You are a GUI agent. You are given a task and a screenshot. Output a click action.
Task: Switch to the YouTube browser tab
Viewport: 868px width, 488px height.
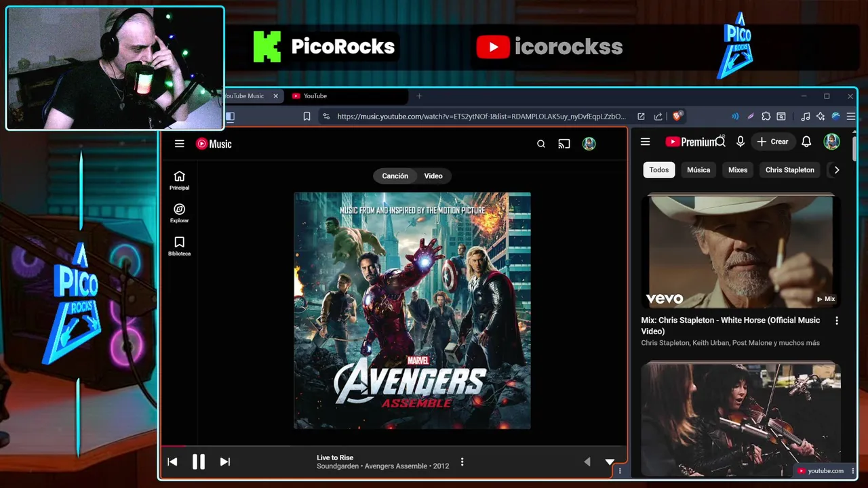(346, 96)
